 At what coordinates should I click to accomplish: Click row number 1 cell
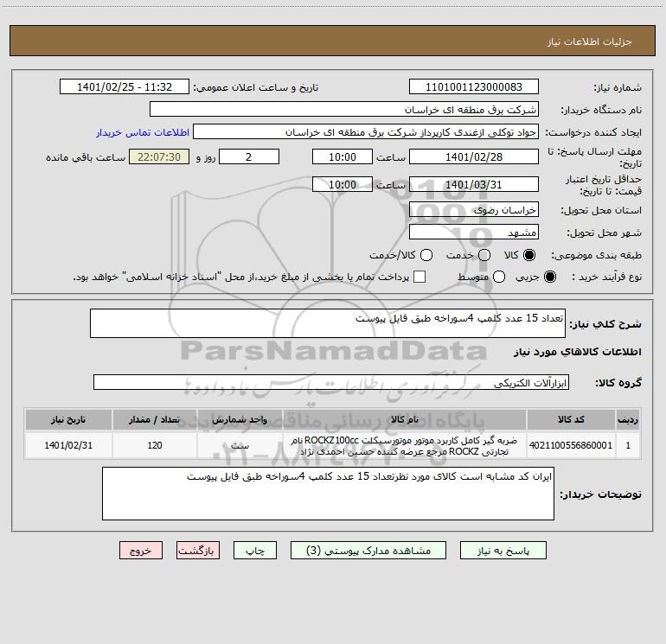pos(628,445)
